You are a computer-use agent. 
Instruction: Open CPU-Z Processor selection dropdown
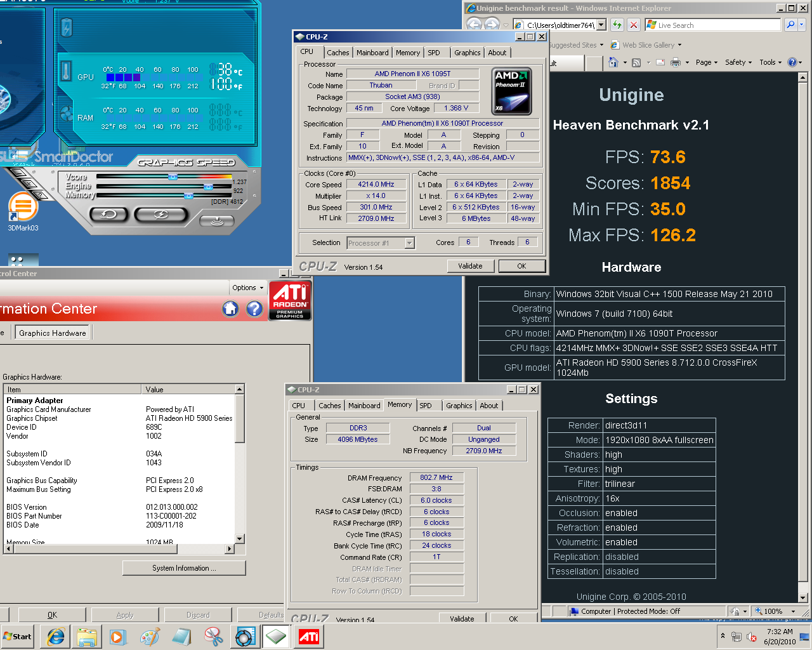click(409, 243)
